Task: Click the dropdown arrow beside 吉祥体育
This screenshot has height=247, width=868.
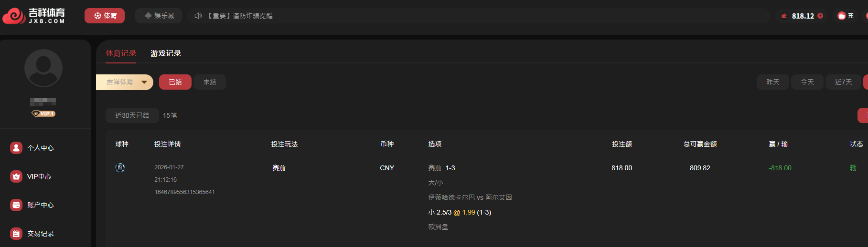Action: 144,82
